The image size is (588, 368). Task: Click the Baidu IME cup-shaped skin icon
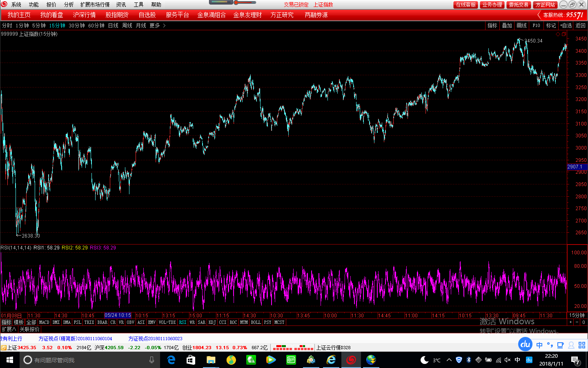click(561, 345)
